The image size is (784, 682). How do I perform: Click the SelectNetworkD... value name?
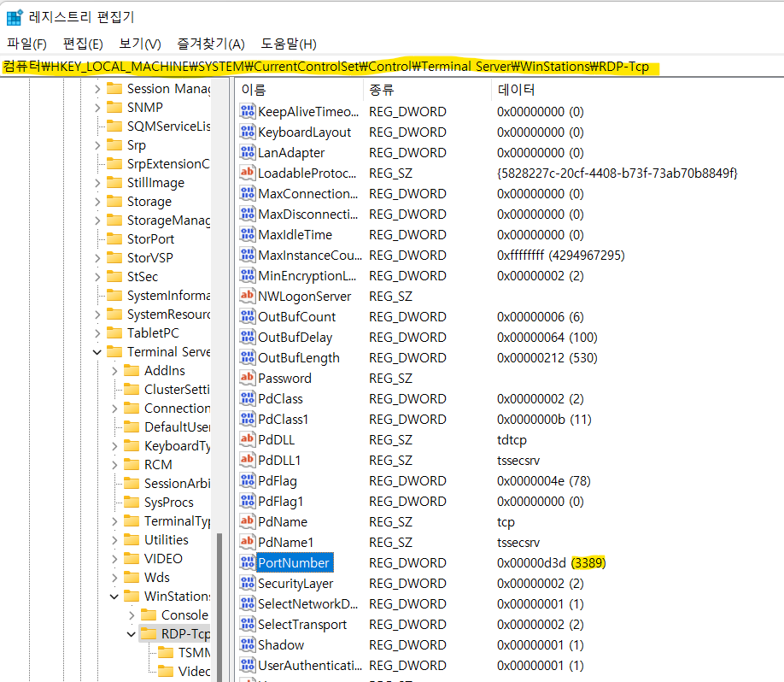click(307, 604)
